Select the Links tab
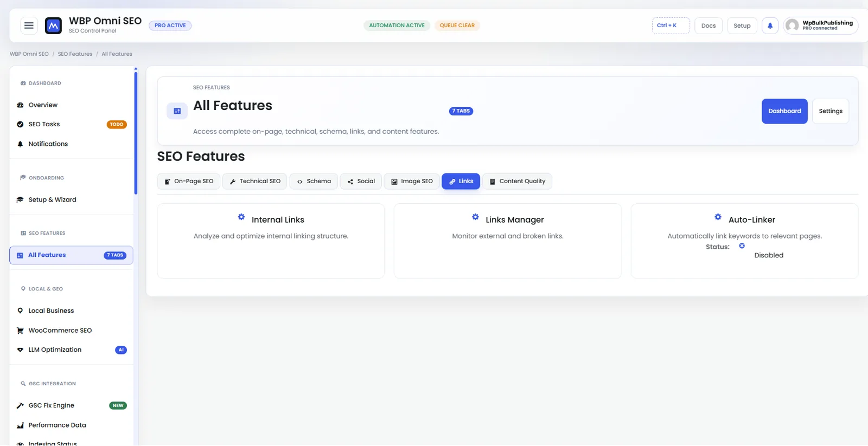The width and height of the screenshot is (868, 446). point(461,182)
